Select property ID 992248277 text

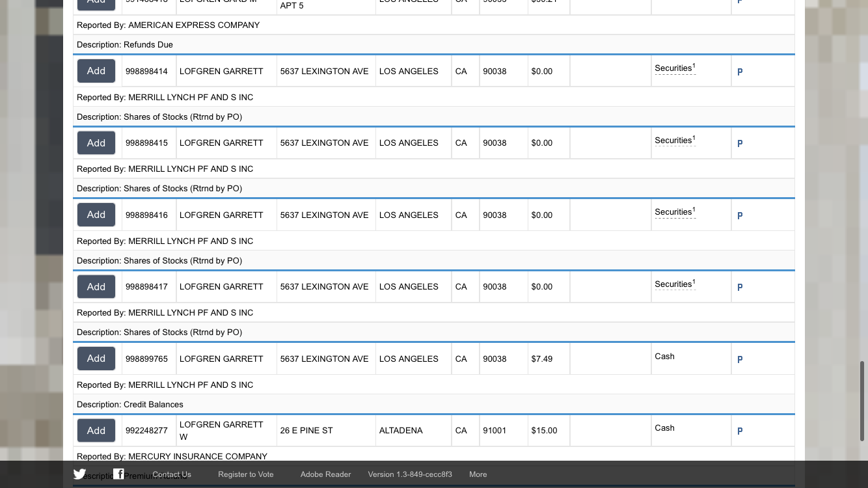(x=146, y=430)
